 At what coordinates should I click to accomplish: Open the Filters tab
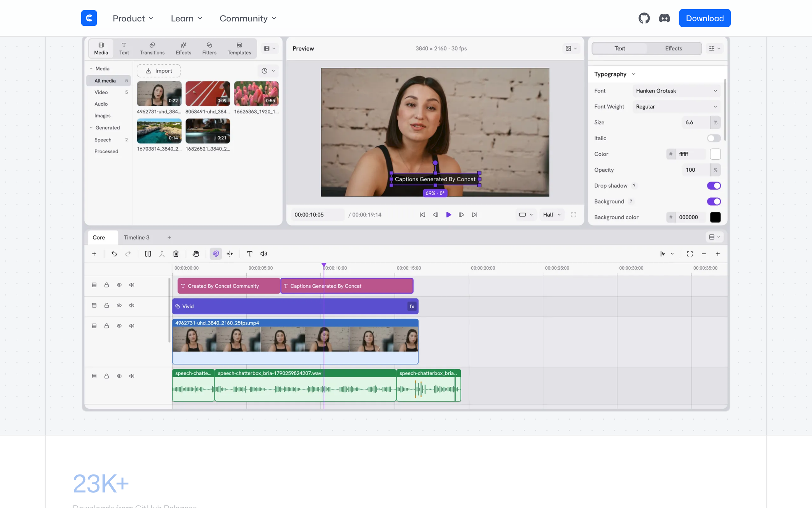209,48
